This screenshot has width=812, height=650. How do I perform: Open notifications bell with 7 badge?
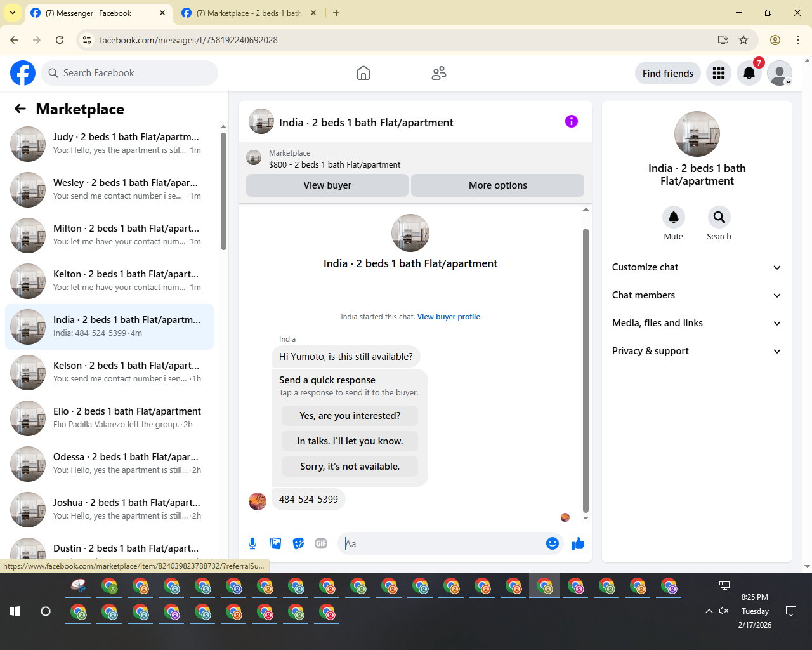[749, 73]
